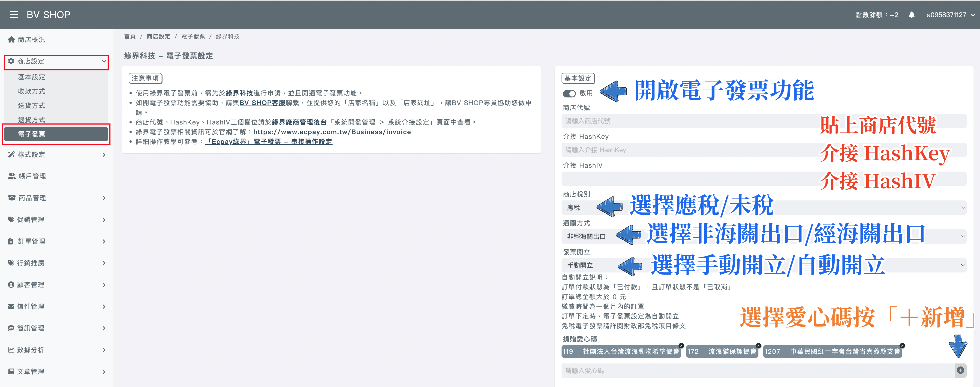Go to 首頁 in breadcrumb
The image size is (980, 387).
pyautogui.click(x=130, y=36)
